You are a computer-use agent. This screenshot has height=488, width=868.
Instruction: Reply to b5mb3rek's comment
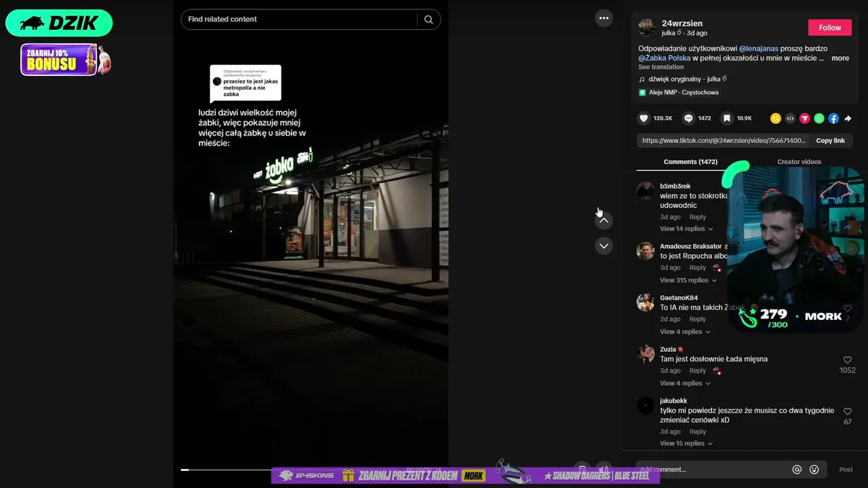(698, 217)
